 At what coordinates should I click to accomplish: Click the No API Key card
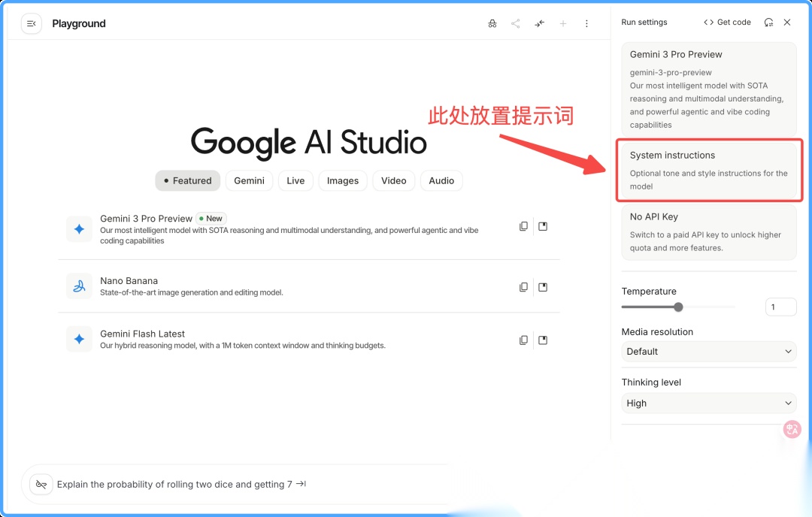(x=709, y=232)
